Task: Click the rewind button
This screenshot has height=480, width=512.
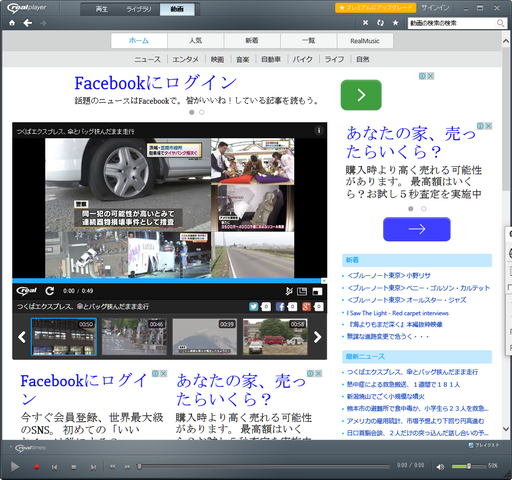Action: tap(113, 467)
